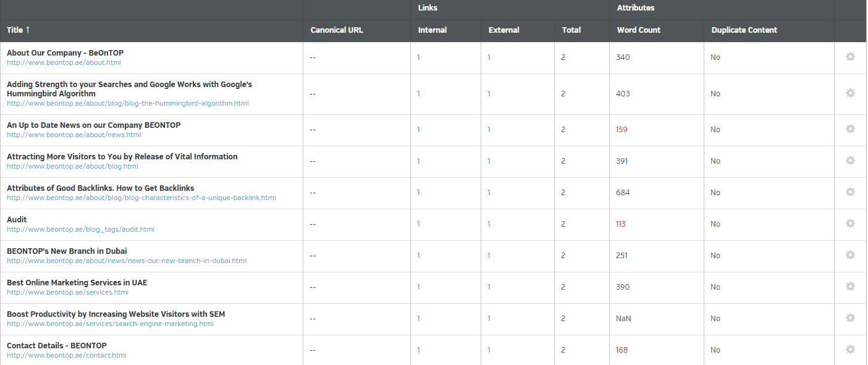The width and height of the screenshot is (868, 365).
Task: Open the services.html URL
Action: pos(68,292)
